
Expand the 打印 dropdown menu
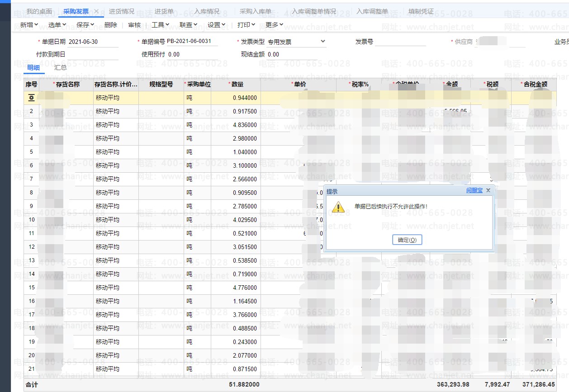(246, 25)
